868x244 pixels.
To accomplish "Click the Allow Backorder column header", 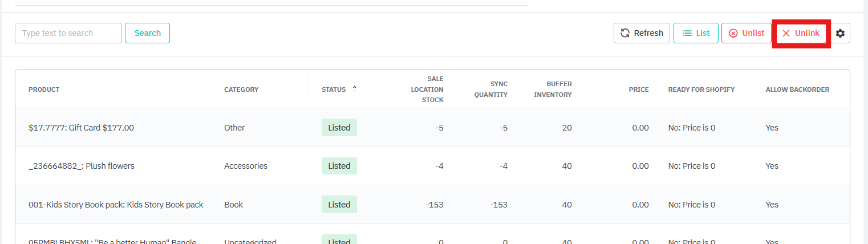I will pos(797,90).
